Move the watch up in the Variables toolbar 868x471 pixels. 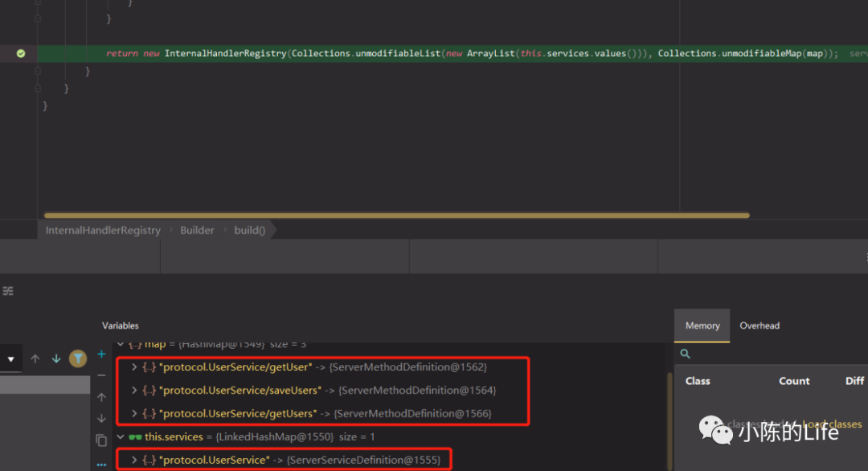point(101,397)
